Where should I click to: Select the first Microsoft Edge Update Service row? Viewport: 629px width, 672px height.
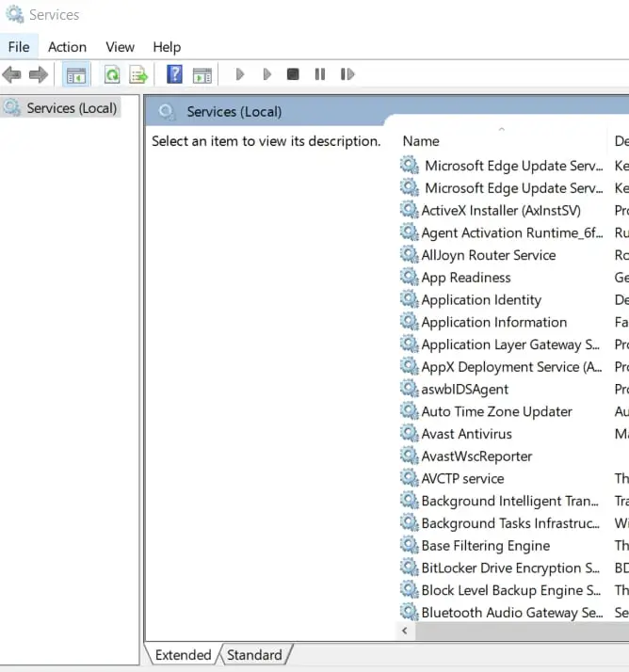point(514,166)
